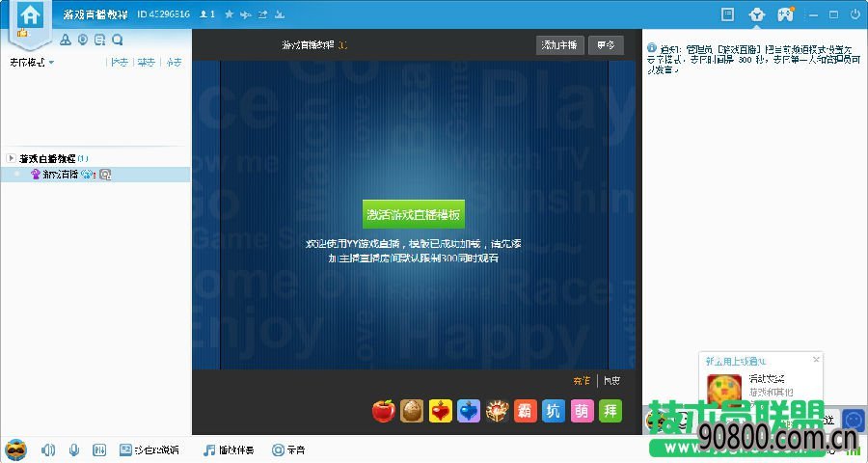The image size is (868, 463).
Task: Click the share arrow icon in the title bar
Action: point(263,14)
